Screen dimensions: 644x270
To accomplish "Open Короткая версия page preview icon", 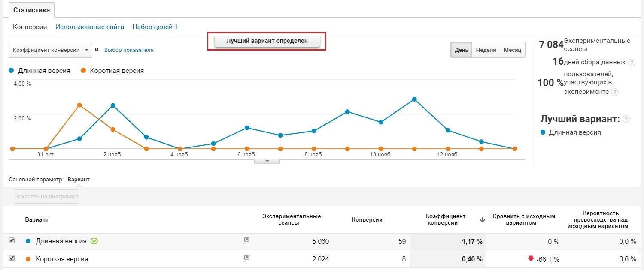I will (x=246, y=258).
